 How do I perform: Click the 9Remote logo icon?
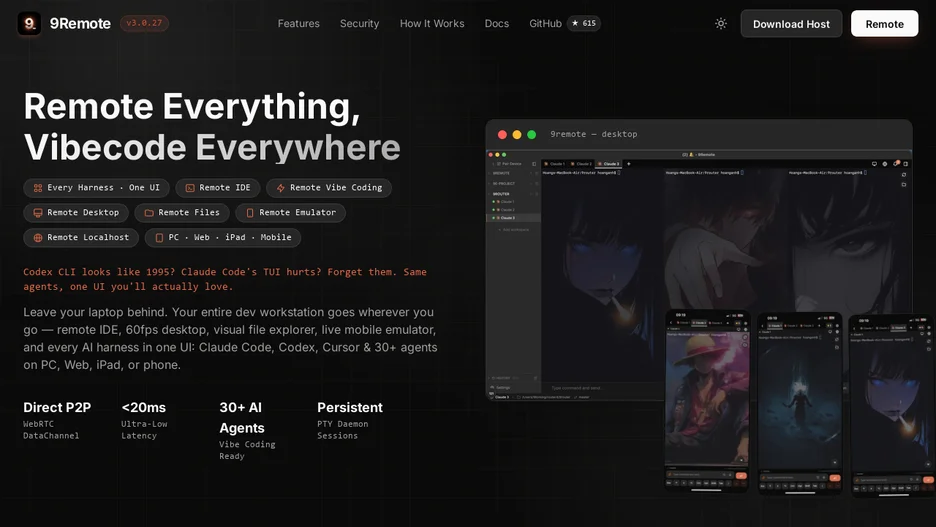29,23
